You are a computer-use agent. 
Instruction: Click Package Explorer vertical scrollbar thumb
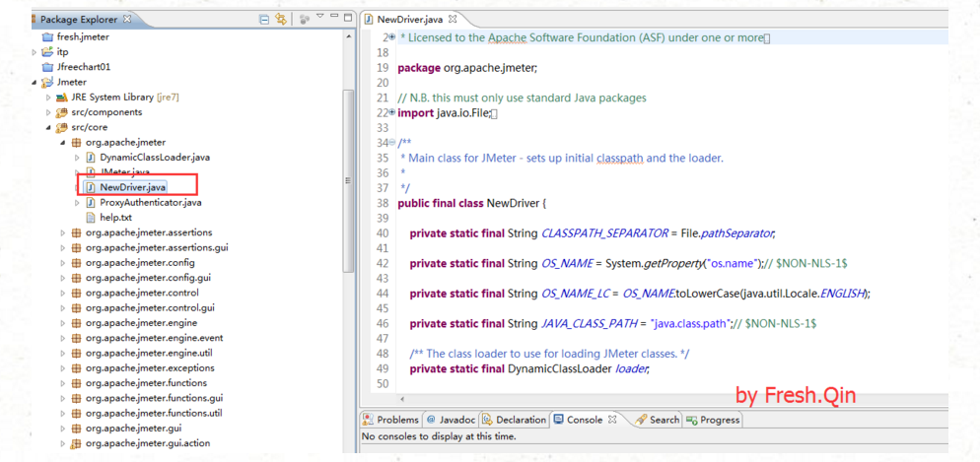pos(349,180)
